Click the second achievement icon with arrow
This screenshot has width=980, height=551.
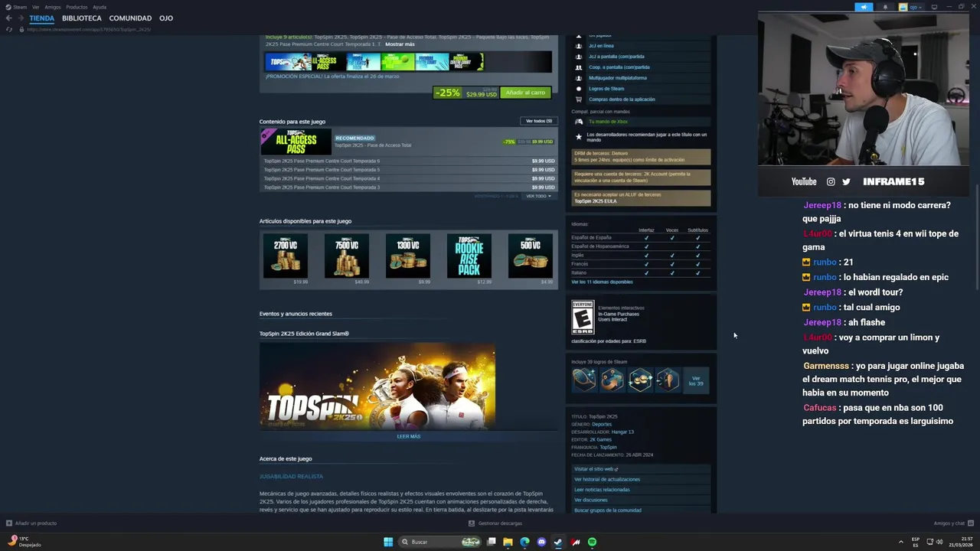tap(612, 379)
